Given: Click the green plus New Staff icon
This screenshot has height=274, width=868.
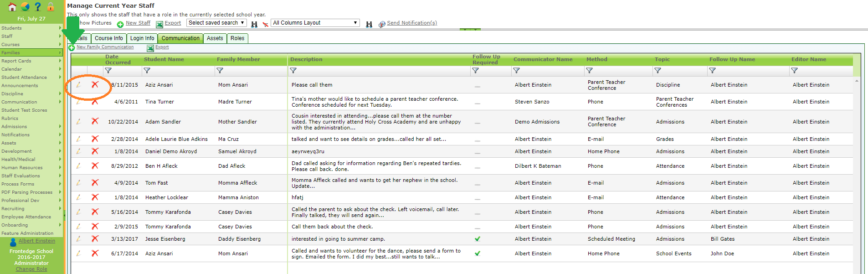Looking at the screenshot, I should (120, 24).
